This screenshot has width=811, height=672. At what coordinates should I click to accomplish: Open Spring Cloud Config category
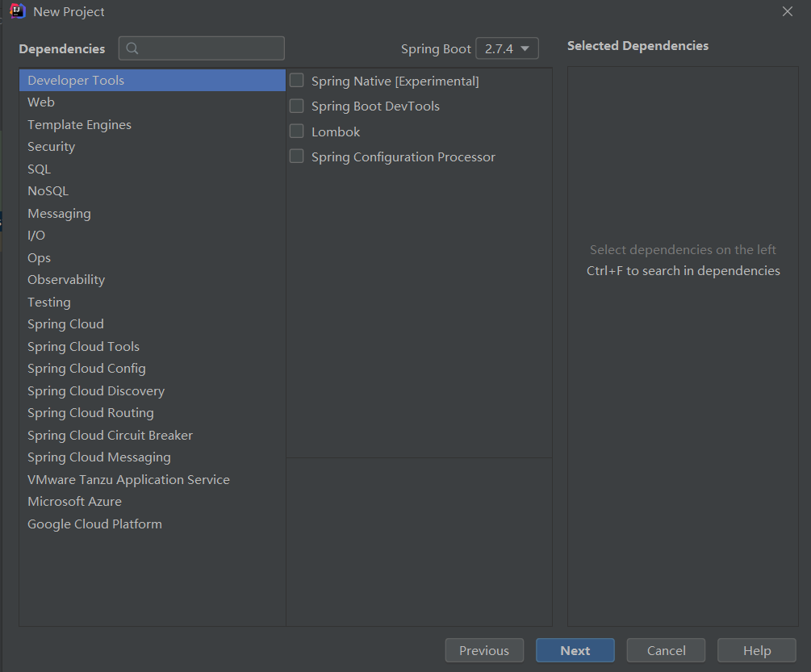[x=152, y=369]
